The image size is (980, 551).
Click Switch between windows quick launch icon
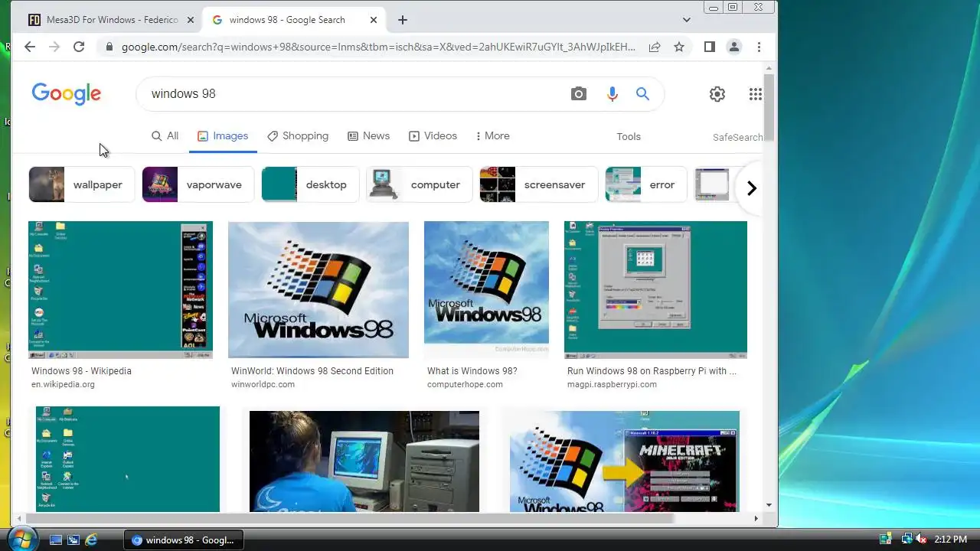coord(73,540)
